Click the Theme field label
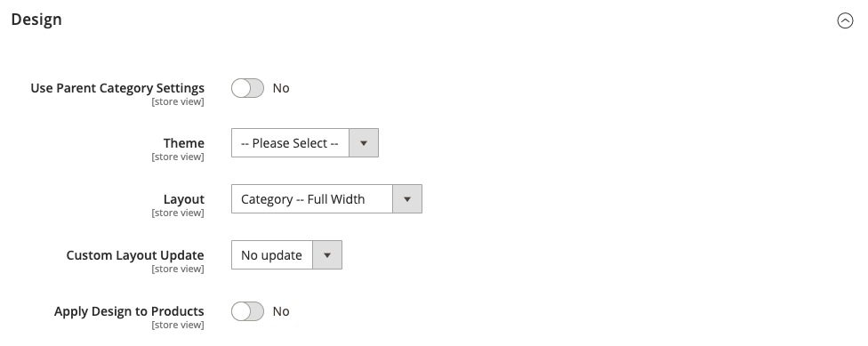This screenshot has width=868, height=346. [x=184, y=143]
